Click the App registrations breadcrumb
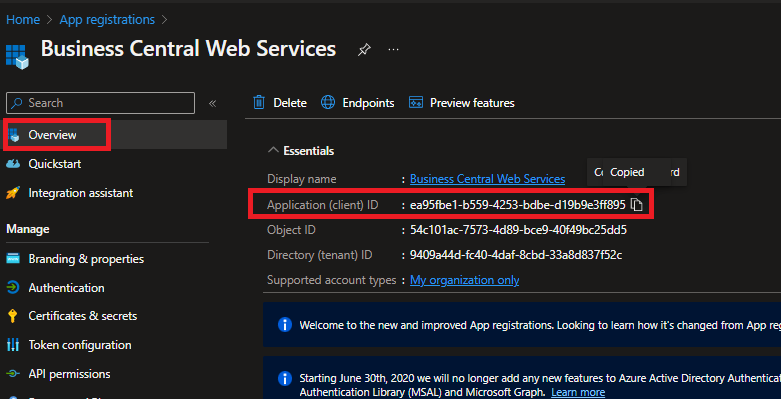 [x=107, y=20]
